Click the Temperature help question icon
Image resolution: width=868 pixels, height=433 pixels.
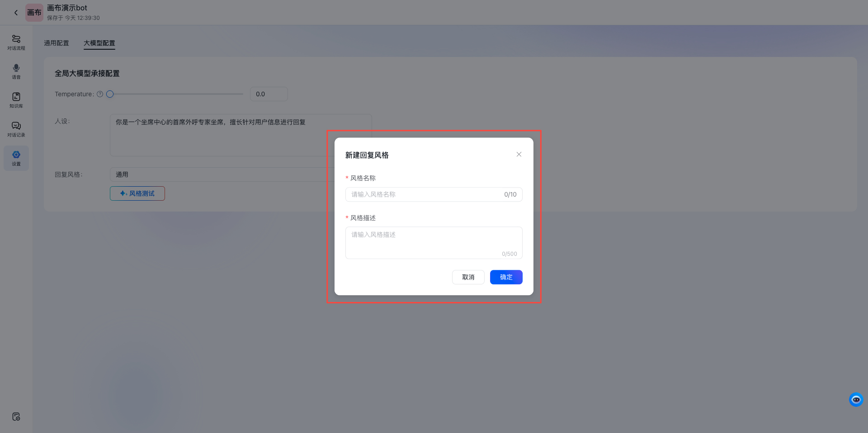pos(100,94)
